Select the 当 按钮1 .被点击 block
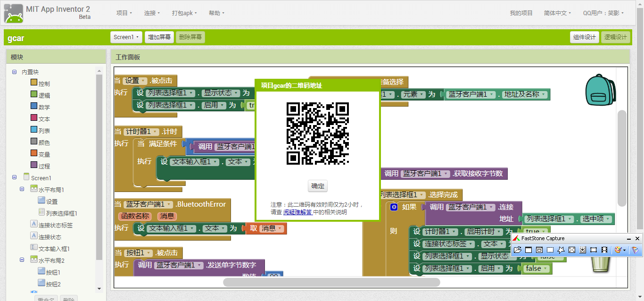 tap(149, 253)
